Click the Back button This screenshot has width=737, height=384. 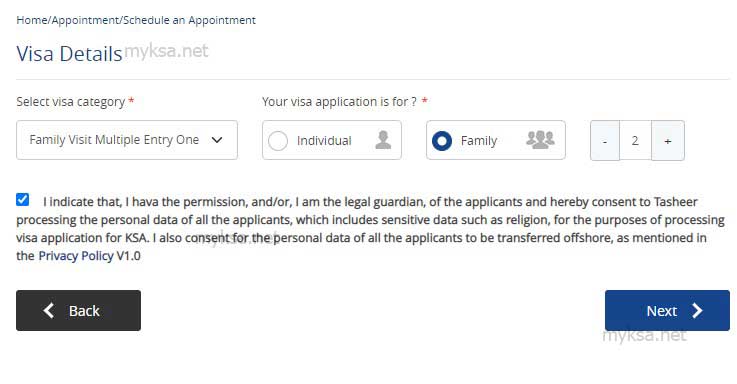point(78,310)
